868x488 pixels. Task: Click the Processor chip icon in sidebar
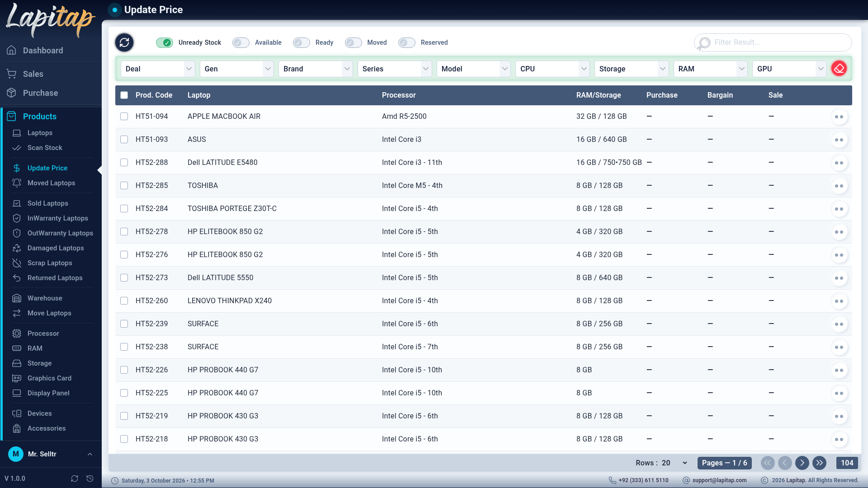(x=17, y=333)
